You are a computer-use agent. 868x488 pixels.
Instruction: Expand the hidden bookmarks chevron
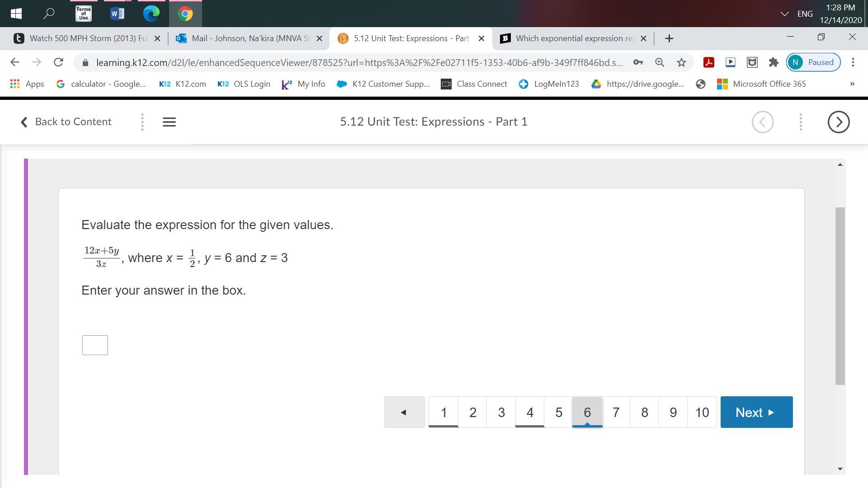[x=852, y=84]
